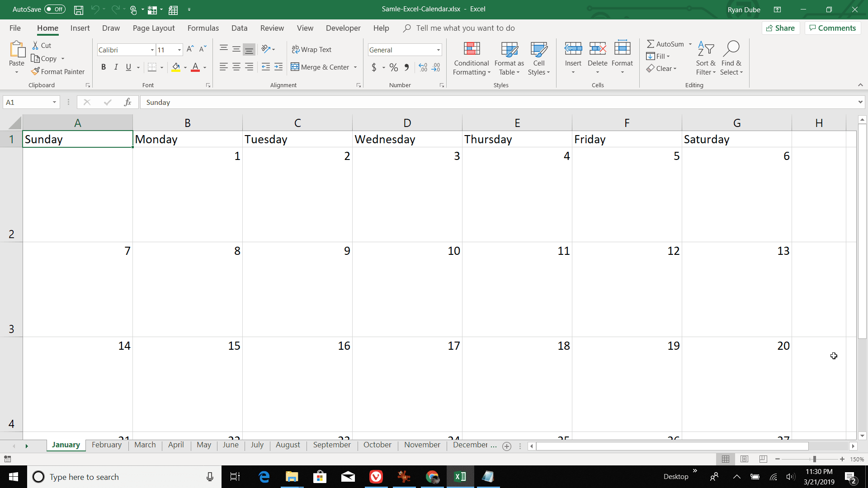Expand the Font Size dropdown
Viewport: 868px width, 488px height.
tap(179, 50)
